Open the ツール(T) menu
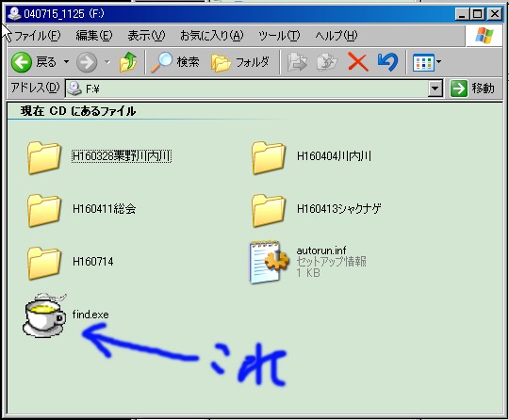Image resolution: width=509 pixels, height=420 pixels. (x=279, y=36)
